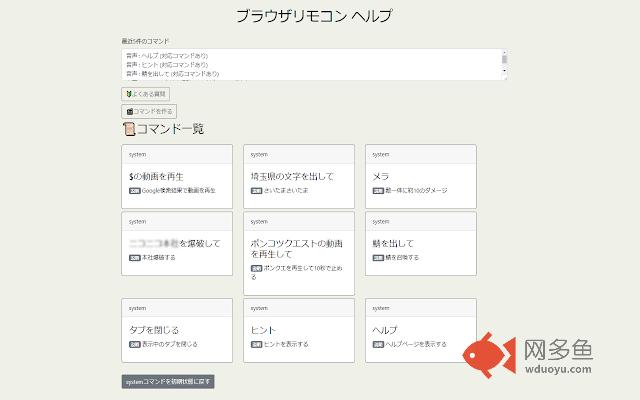Select ポンコツクエストの動画を再生して command title

pos(296,249)
